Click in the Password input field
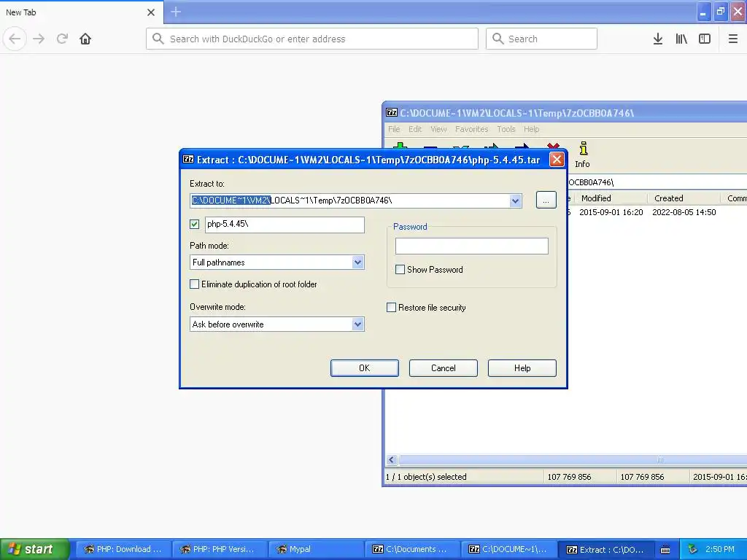747x560 pixels. coord(472,246)
